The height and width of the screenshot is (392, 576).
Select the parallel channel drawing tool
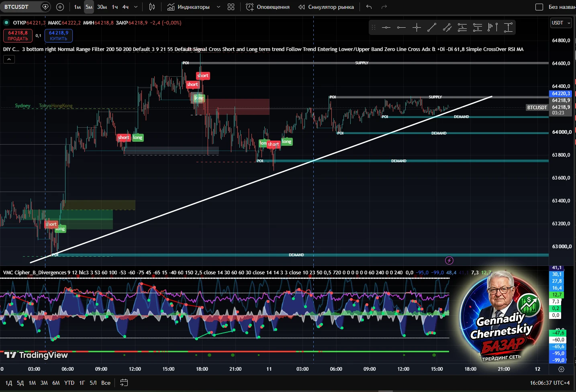(x=447, y=27)
